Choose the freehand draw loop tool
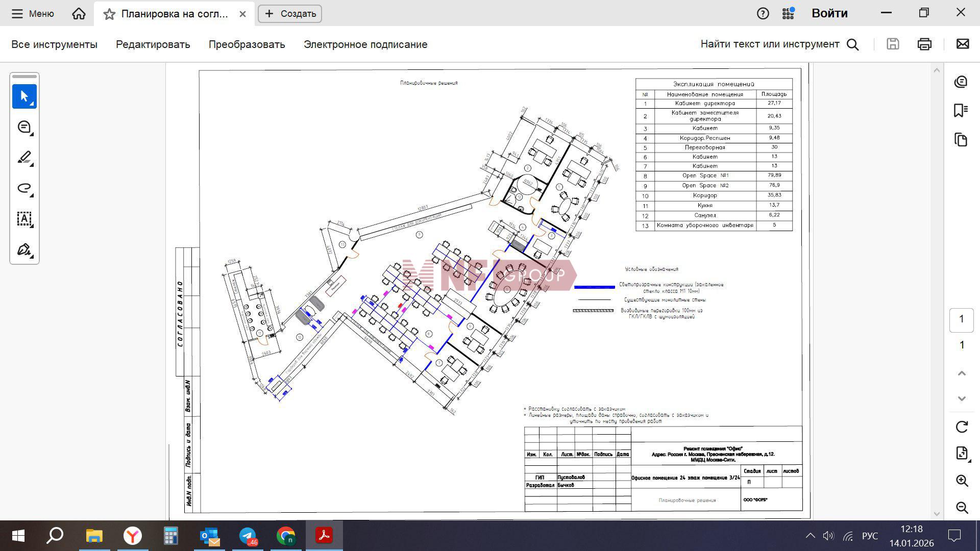Screen dimensions: 980x551 tap(24, 188)
